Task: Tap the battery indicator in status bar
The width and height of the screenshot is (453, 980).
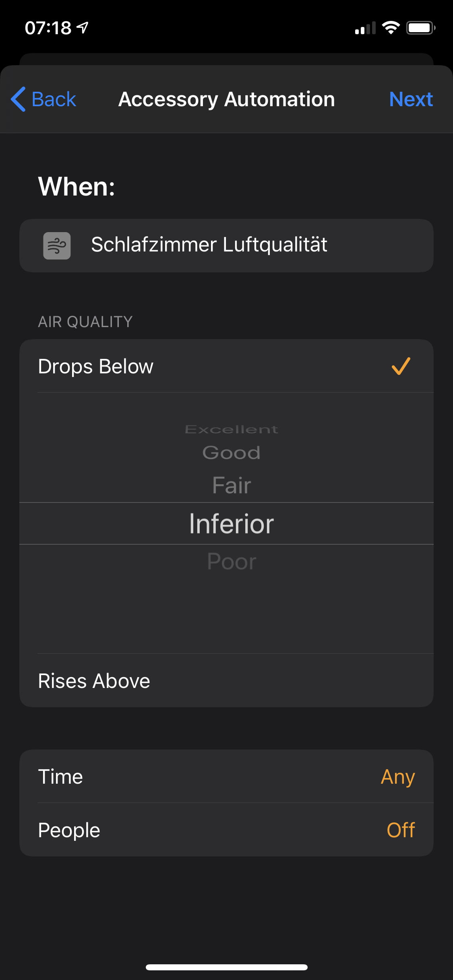Action: [x=420, y=28]
